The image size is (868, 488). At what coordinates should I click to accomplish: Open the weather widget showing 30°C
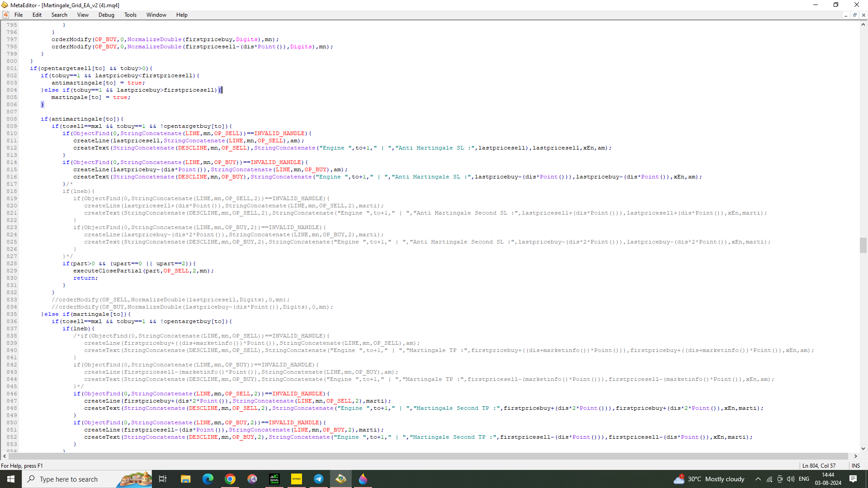708,479
